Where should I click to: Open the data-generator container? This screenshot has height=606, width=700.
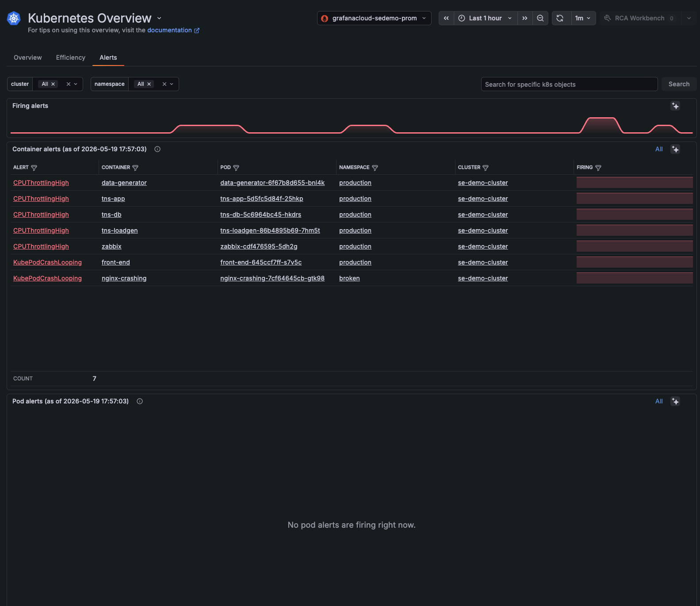pos(124,183)
